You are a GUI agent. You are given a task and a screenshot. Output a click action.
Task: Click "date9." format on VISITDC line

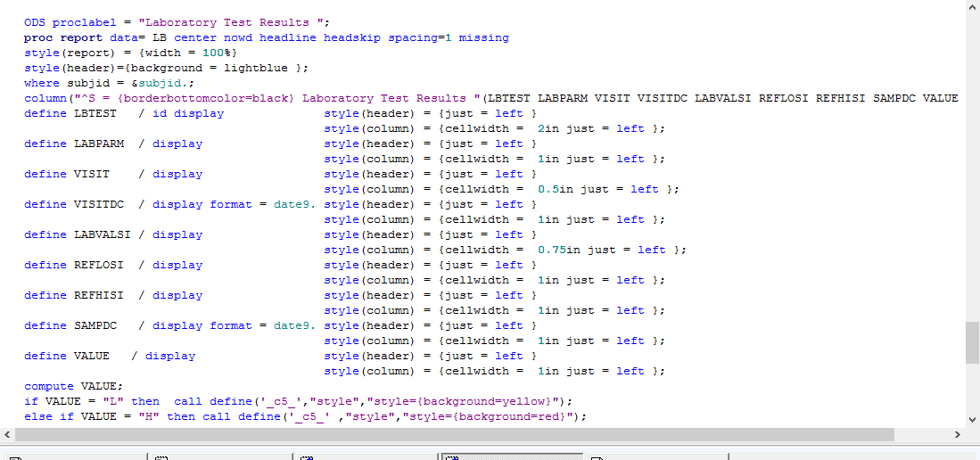click(x=295, y=204)
